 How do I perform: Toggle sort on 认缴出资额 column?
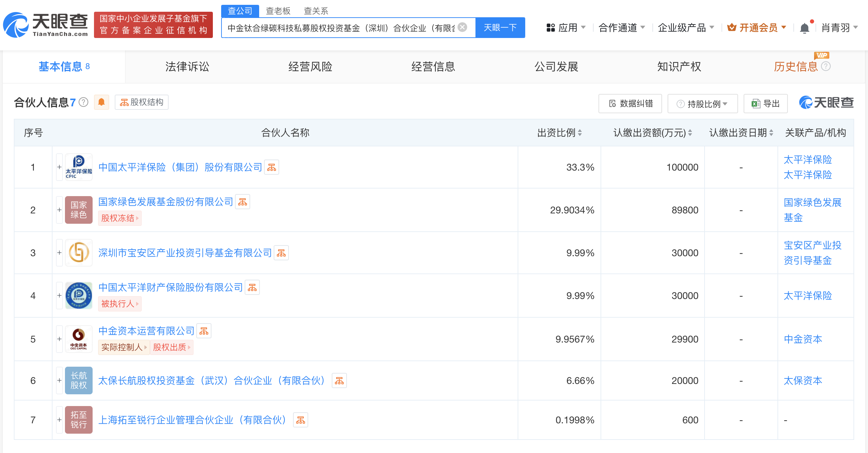tap(690, 133)
